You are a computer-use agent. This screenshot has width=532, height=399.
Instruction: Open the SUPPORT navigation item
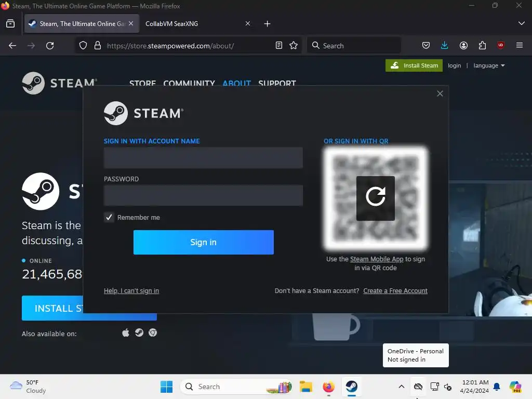[277, 83]
